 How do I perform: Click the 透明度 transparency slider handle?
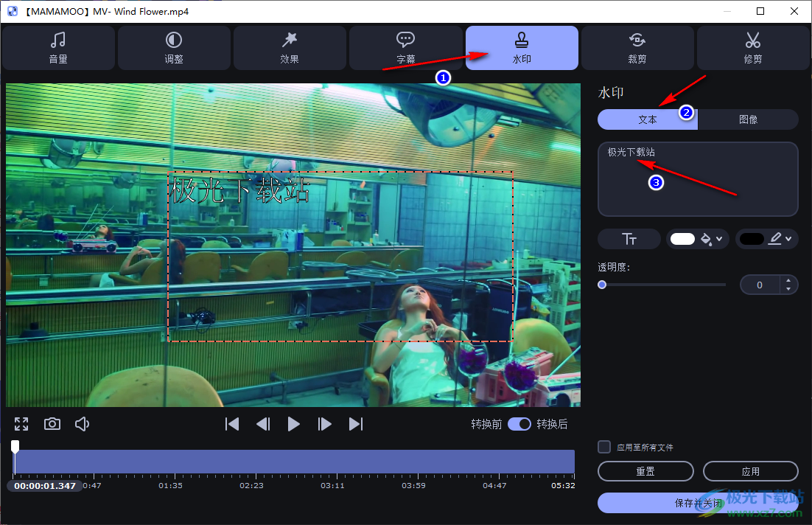pyautogui.click(x=602, y=285)
